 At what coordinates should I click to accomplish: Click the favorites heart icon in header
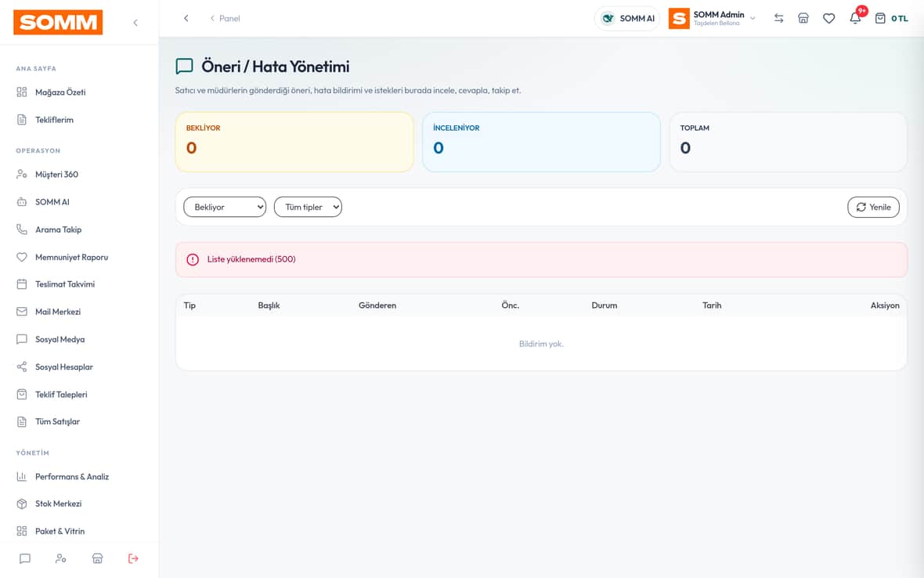coord(829,18)
